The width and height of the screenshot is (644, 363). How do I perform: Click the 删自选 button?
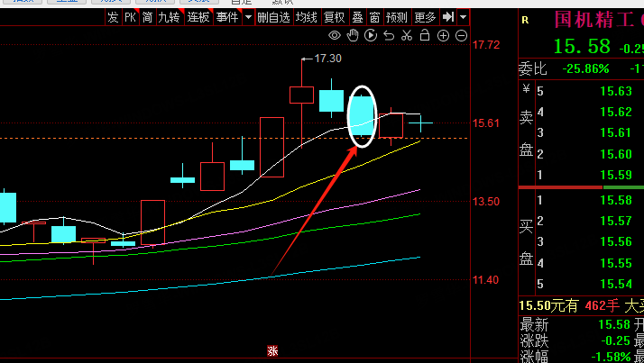pos(273,17)
